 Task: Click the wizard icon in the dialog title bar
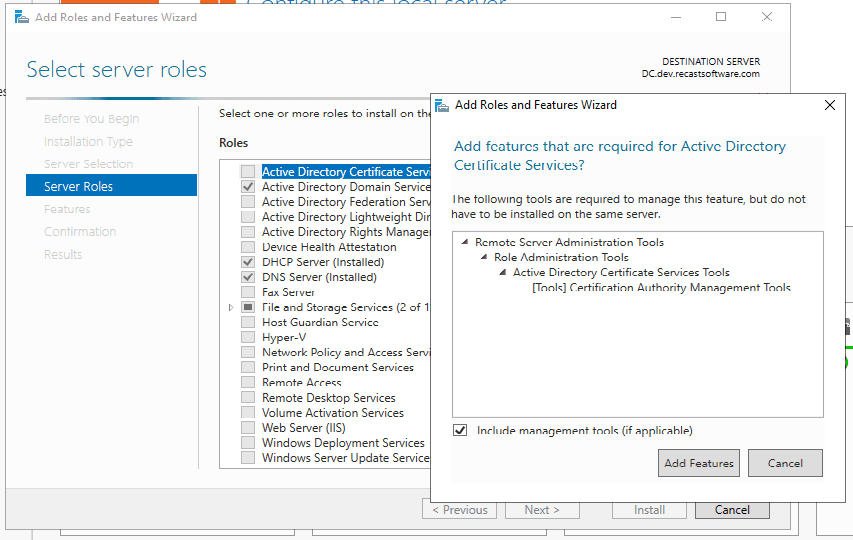pyautogui.click(x=442, y=105)
